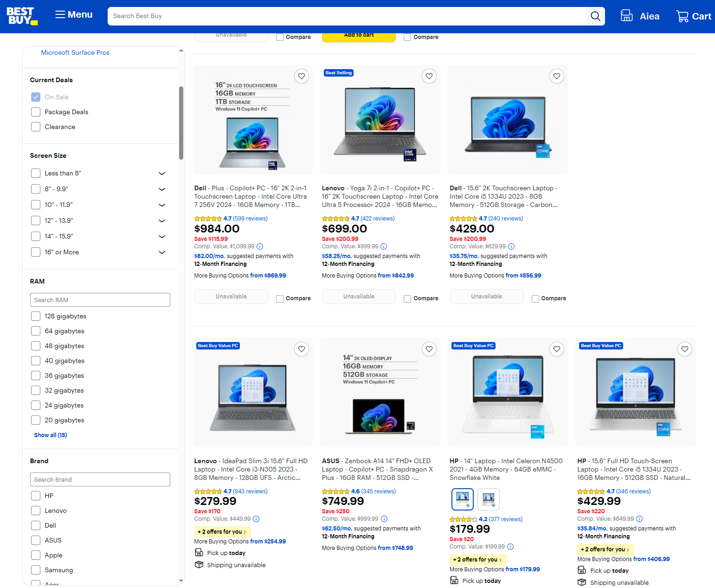The image size is (715, 588).
Task: Select the second color thumbnail for the HP 14" laptop
Action: click(x=488, y=499)
